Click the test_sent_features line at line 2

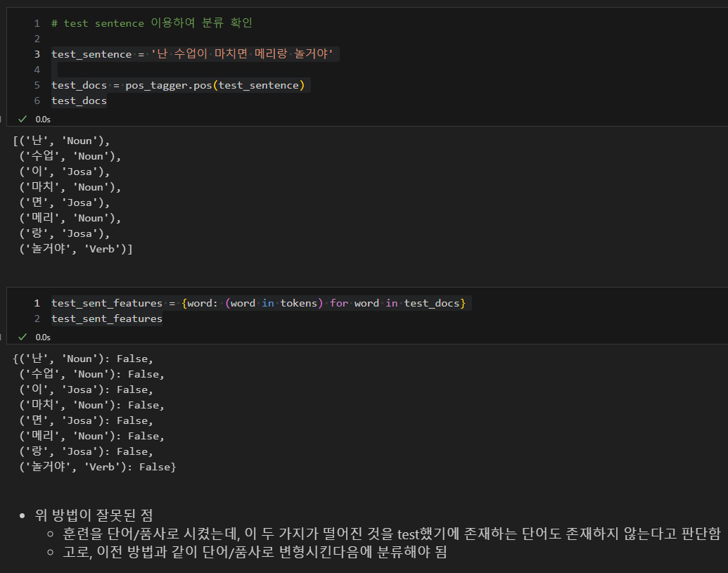[107, 318]
